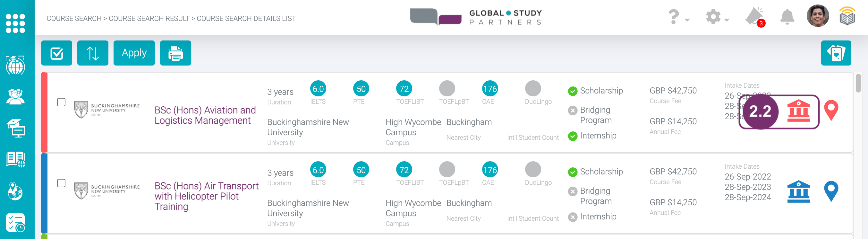Open the favorites cards icon button

(x=836, y=53)
